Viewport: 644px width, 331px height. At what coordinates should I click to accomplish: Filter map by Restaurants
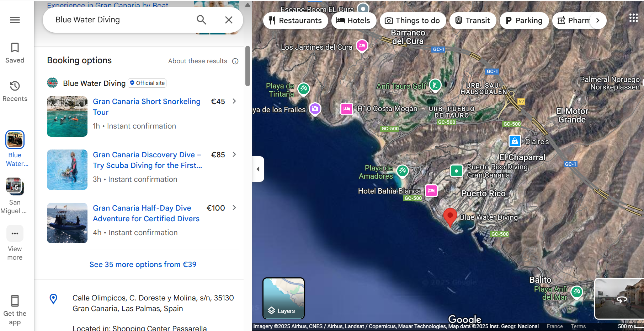coord(295,21)
